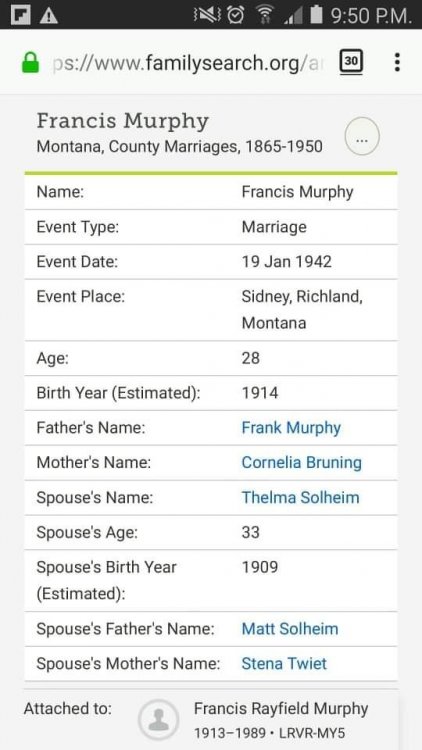The image size is (422, 750).
Task: Open the browser tab switcher showing 30
Action: [x=352, y=63]
